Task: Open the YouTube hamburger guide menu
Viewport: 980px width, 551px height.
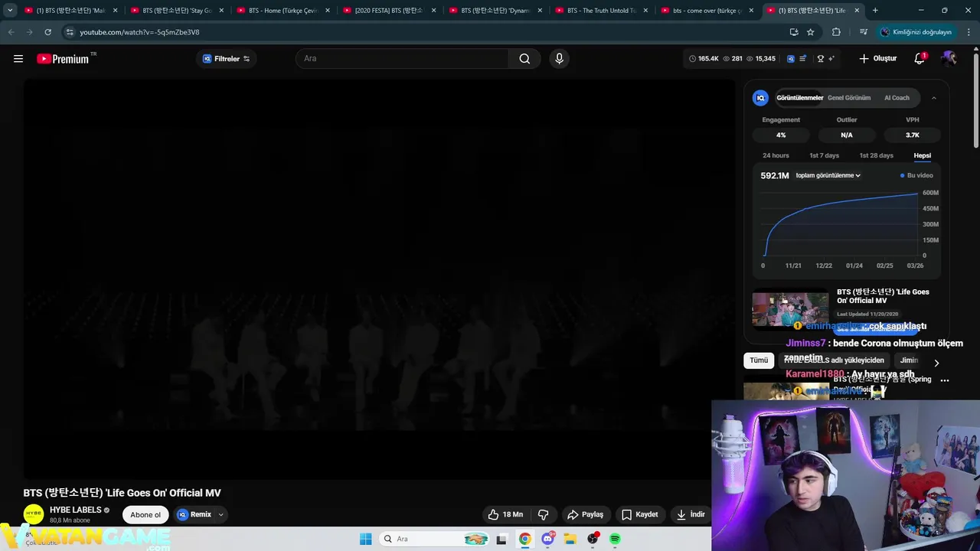Action: [18, 59]
